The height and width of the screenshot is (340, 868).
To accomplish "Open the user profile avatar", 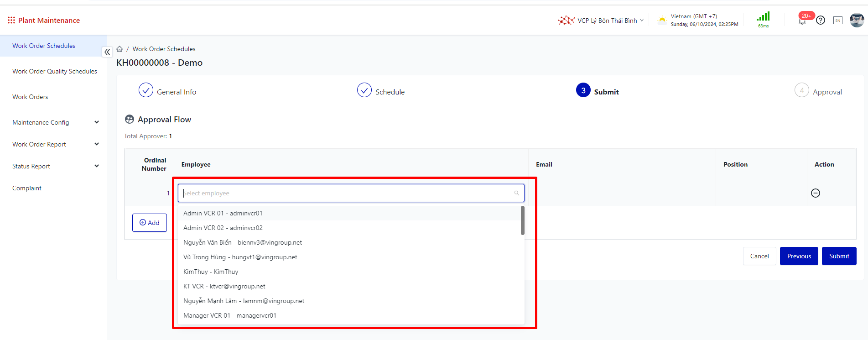I will coord(857,20).
